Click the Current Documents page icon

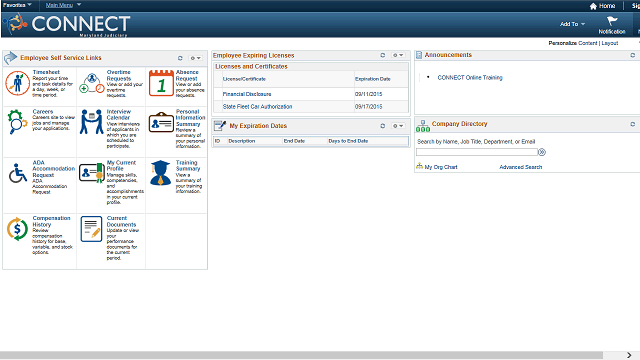[91, 229]
